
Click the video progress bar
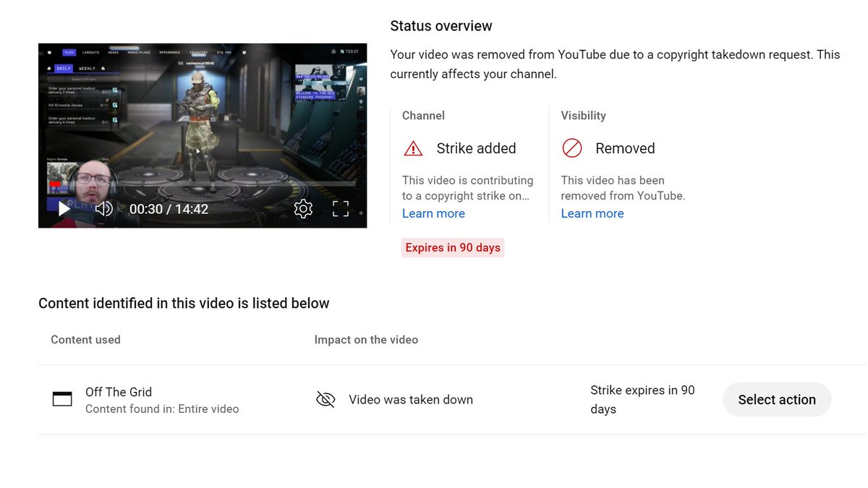pos(203,185)
